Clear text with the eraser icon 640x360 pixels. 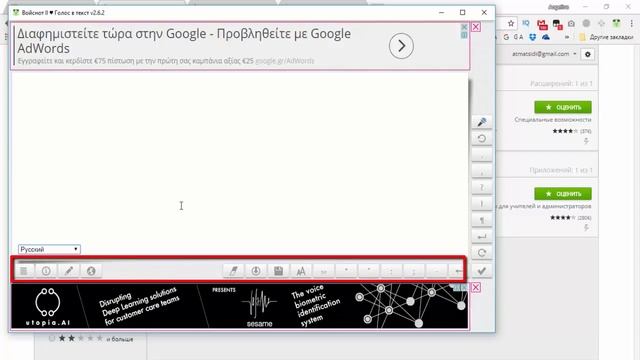(x=233, y=271)
